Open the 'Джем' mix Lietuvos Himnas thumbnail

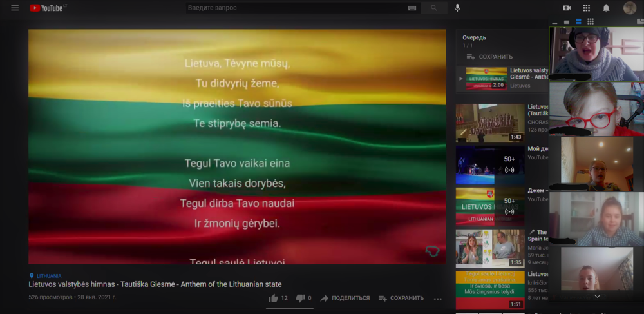click(x=490, y=207)
